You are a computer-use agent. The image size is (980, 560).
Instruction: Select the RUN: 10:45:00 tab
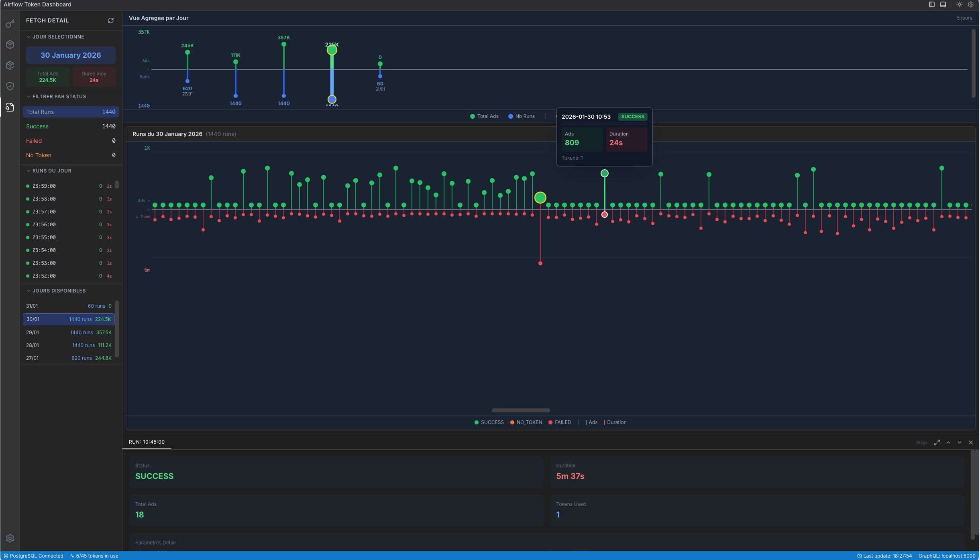[147, 442]
